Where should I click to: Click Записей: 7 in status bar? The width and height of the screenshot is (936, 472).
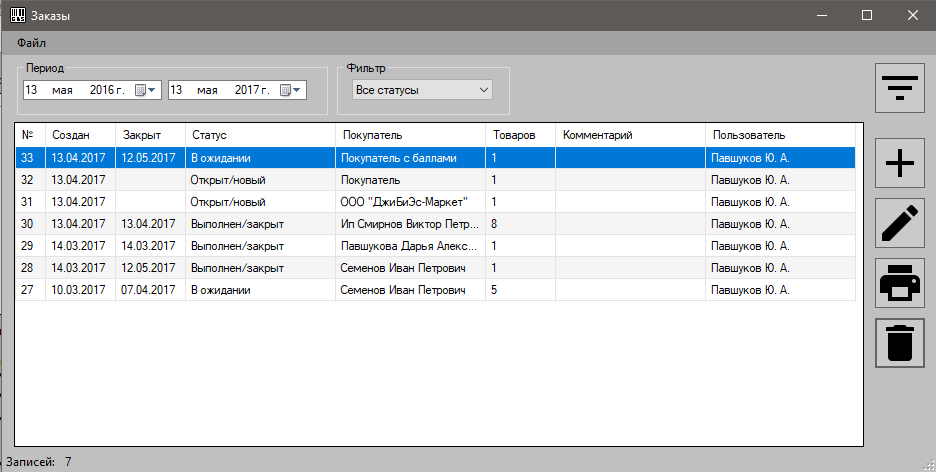(39, 462)
